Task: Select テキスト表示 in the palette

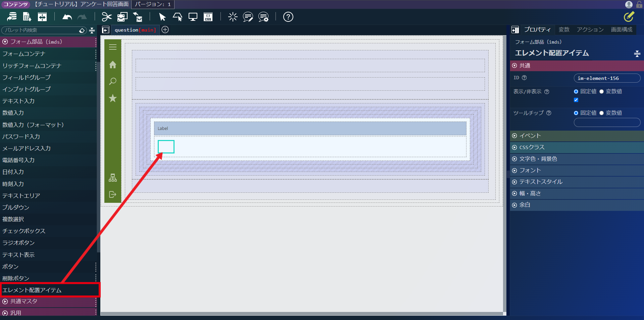Action: (48, 255)
